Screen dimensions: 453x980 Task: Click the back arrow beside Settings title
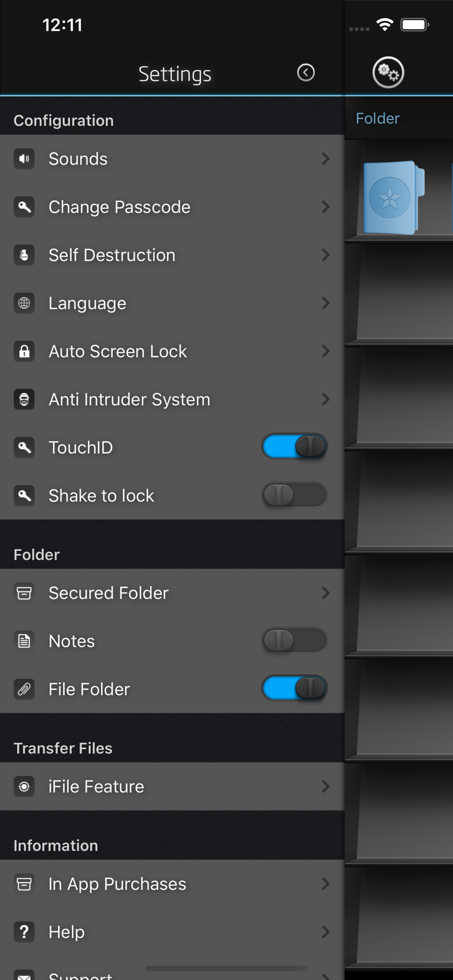click(306, 73)
